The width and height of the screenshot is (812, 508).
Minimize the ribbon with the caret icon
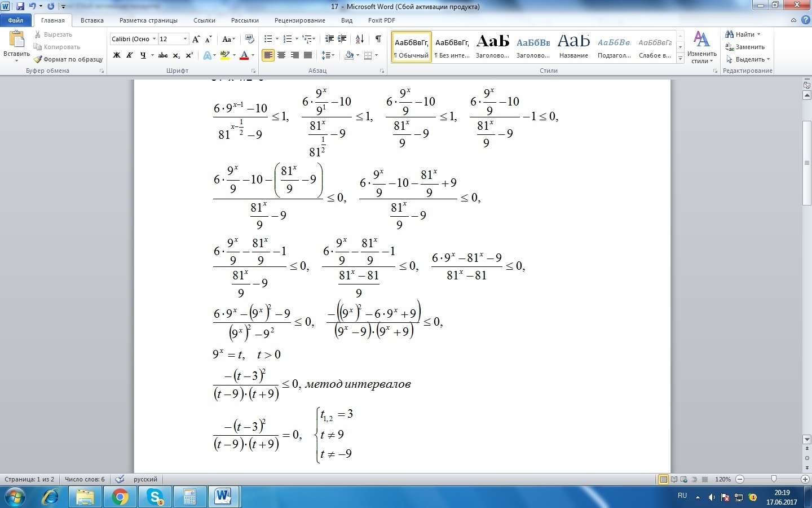coord(793,20)
